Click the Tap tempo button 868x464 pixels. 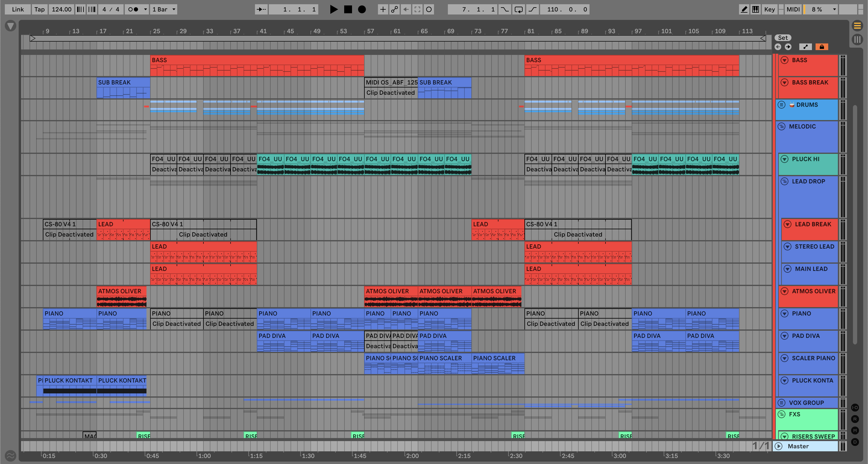[39, 9]
